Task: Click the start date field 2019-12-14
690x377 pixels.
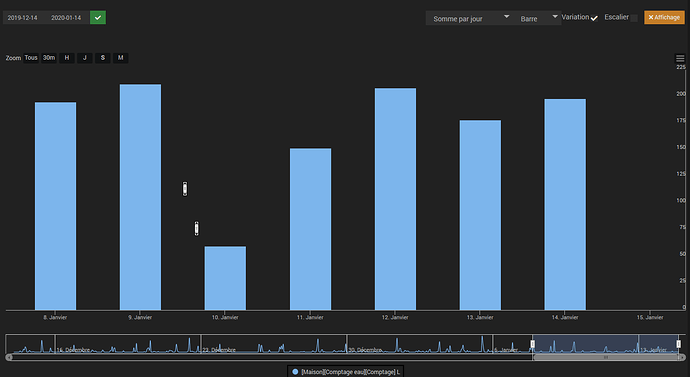Action: coord(22,18)
